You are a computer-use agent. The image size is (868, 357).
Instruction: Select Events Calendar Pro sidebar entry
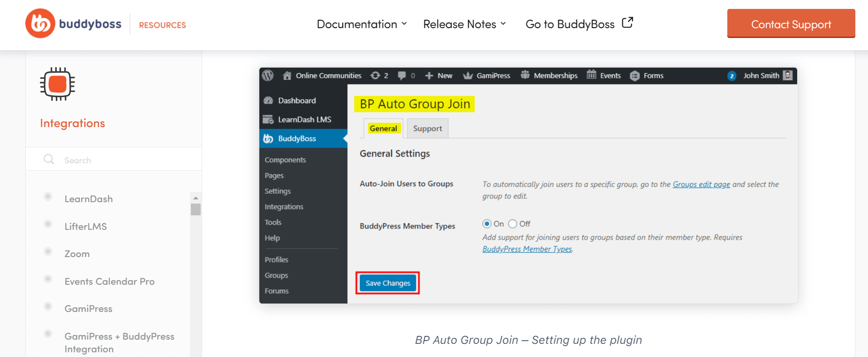(x=109, y=281)
